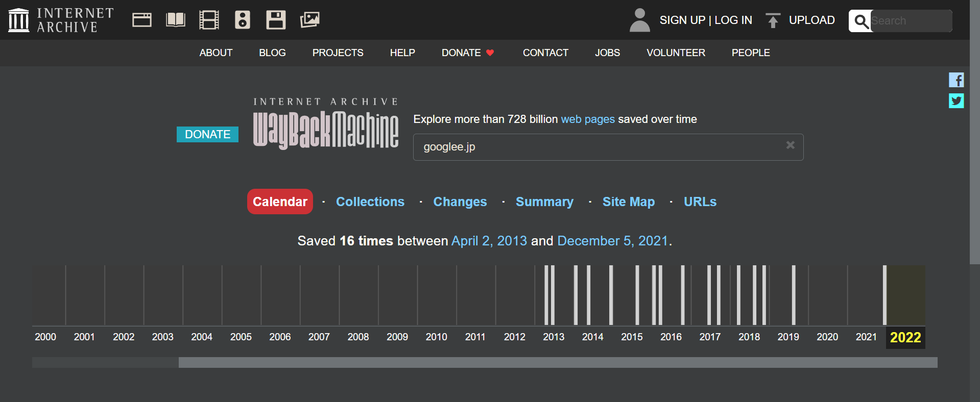Click the horizontal timeline scrollbar
This screenshot has width=980, height=402.
(x=558, y=363)
